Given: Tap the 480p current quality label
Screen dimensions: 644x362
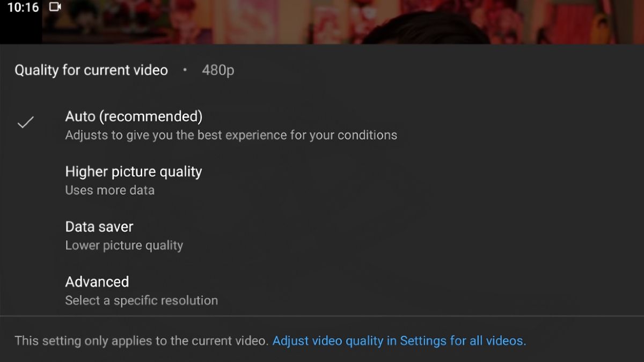Looking at the screenshot, I should tap(218, 70).
